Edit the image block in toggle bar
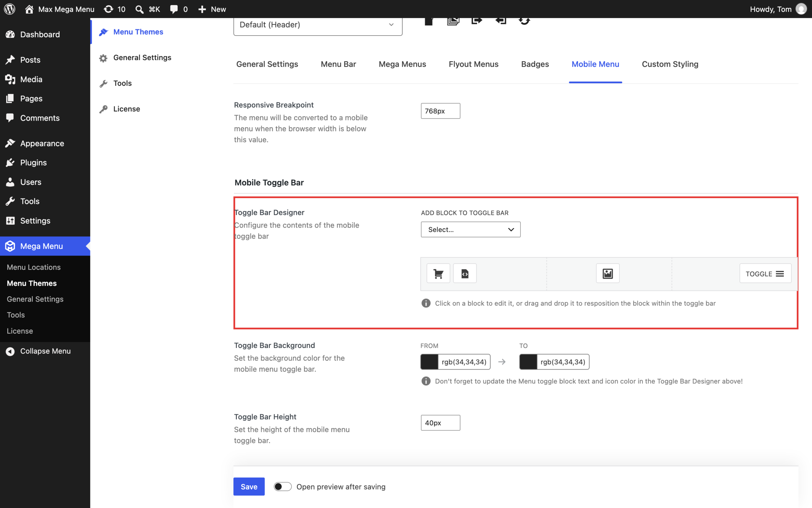The height and width of the screenshot is (508, 812). (x=608, y=273)
